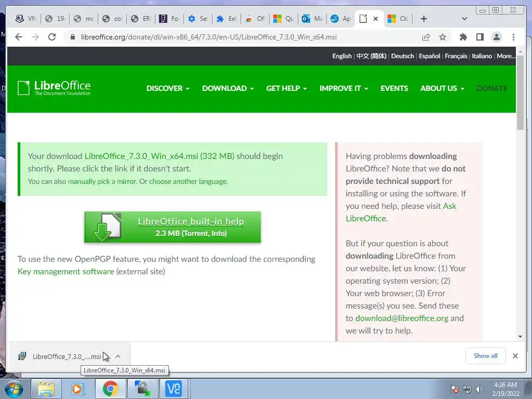Switch to the Ap tab

click(340, 19)
